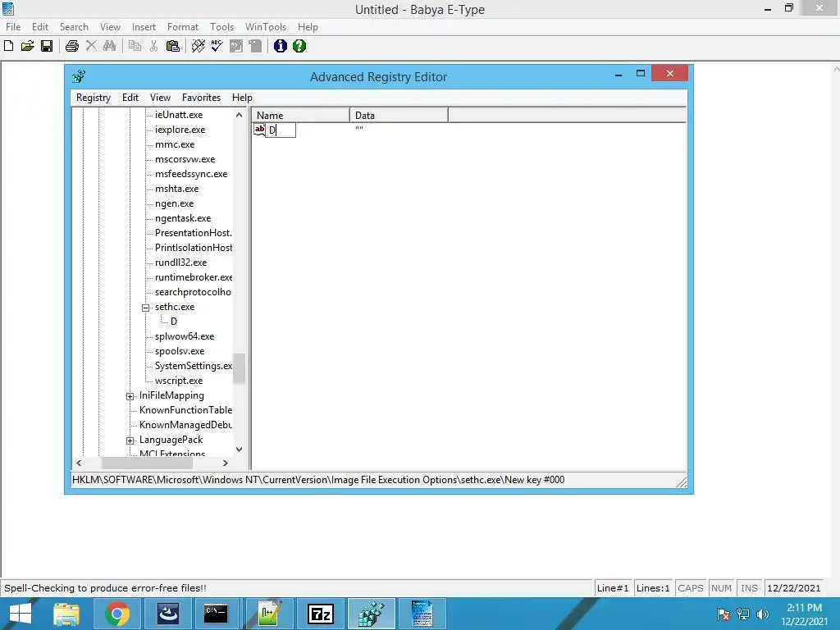Click the CAPS status bar indicator
Screen dimensions: 840x630
690,588
